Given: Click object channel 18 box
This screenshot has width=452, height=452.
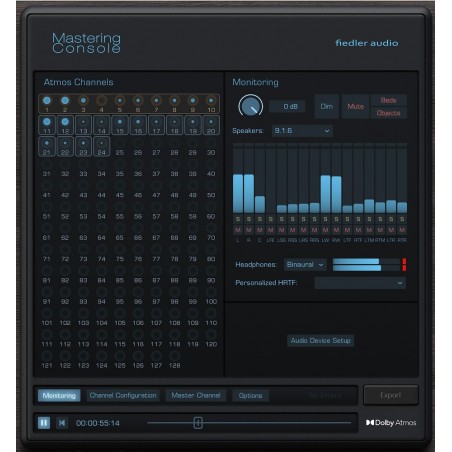Looking at the screenshot, I should 174,125.
